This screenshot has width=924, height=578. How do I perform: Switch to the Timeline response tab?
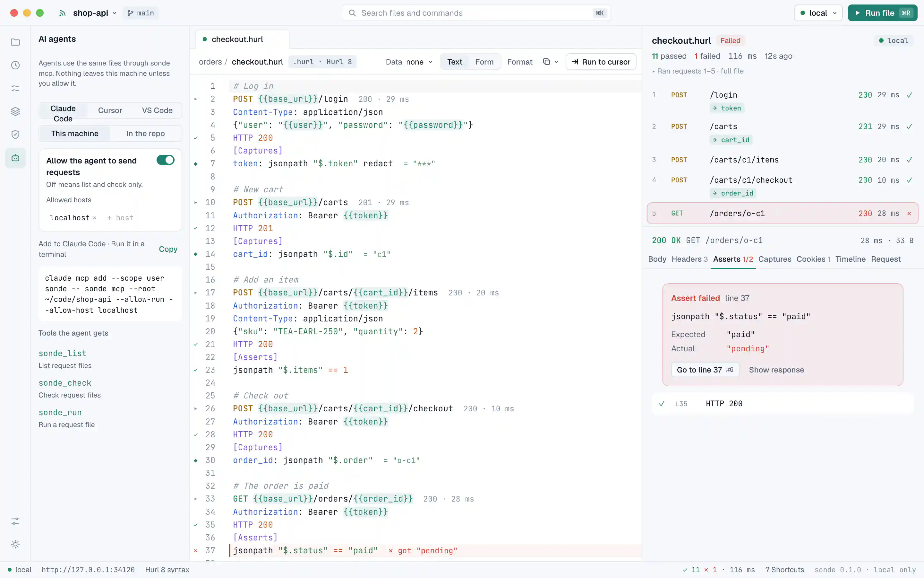point(850,259)
